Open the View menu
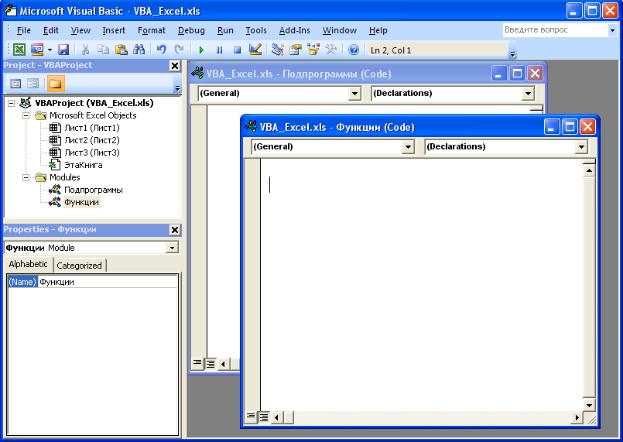 tap(80, 31)
